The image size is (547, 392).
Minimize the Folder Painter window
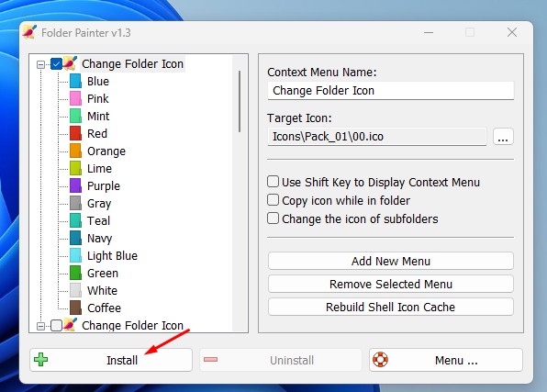click(x=429, y=32)
